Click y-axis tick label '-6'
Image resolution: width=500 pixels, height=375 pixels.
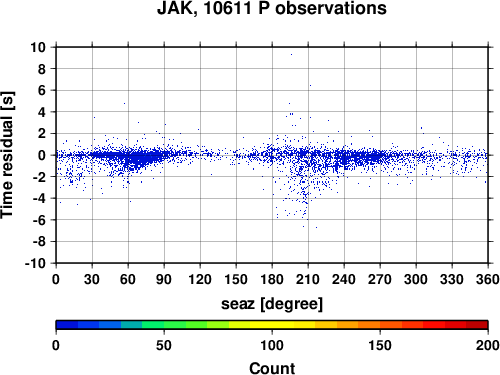pos(39,220)
